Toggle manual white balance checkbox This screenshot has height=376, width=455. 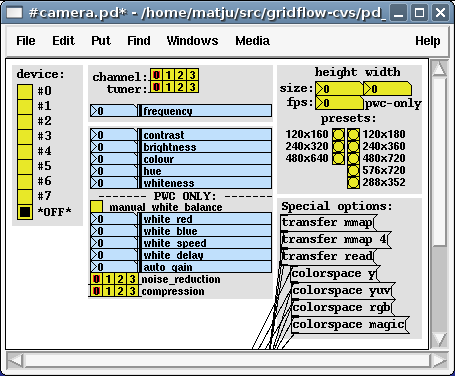(x=96, y=207)
